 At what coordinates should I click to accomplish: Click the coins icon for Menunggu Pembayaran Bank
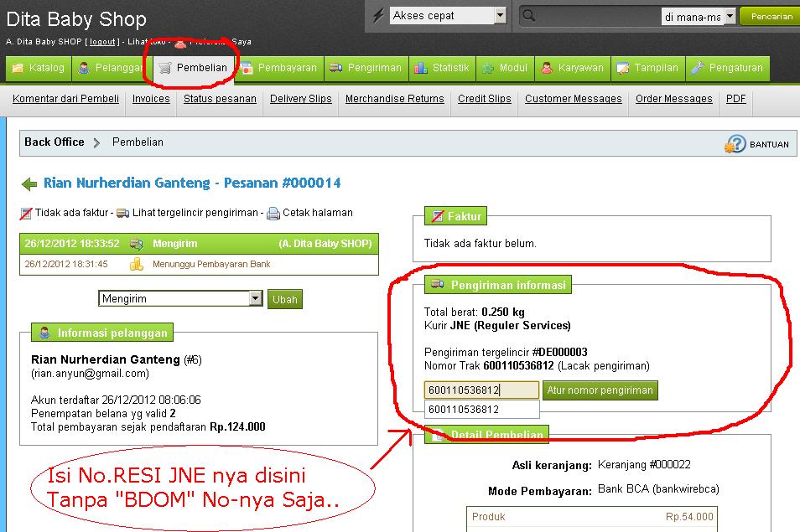(136, 265)
